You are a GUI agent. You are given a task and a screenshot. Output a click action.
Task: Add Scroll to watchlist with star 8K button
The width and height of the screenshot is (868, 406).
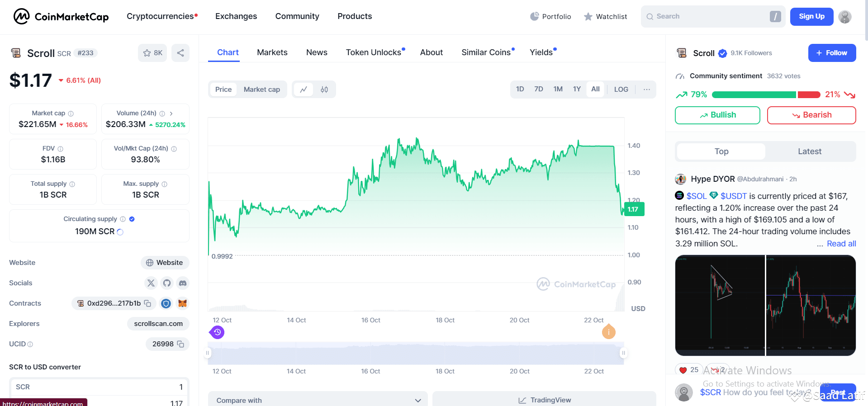point(152,53)
